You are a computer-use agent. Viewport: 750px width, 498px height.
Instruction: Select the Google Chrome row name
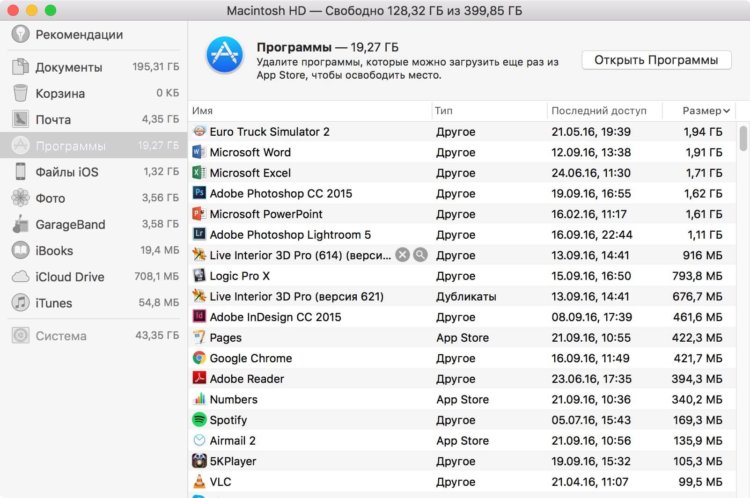[251, 358]
